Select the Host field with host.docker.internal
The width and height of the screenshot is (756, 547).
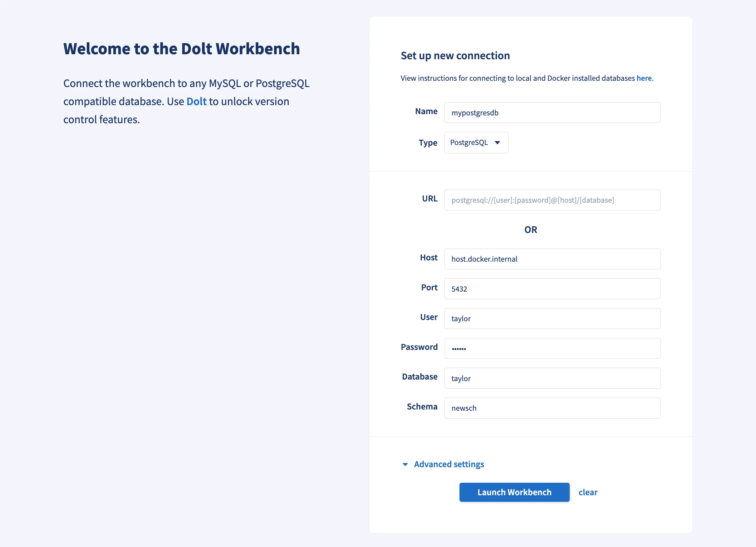552,259
